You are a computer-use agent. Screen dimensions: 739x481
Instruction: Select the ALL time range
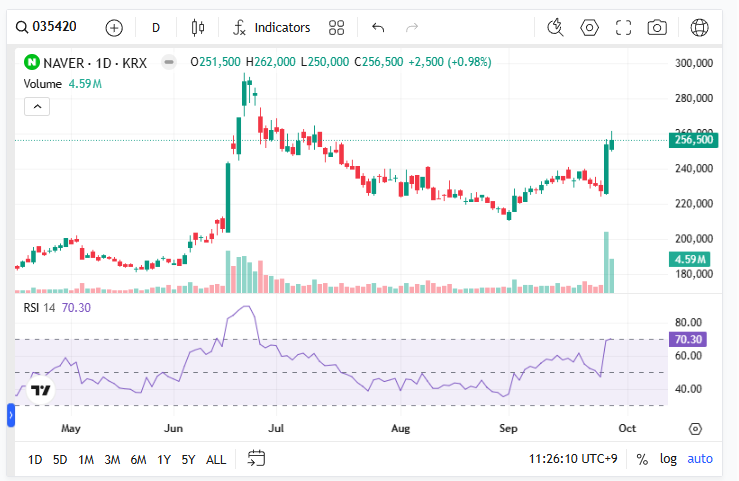pos(216,459)
